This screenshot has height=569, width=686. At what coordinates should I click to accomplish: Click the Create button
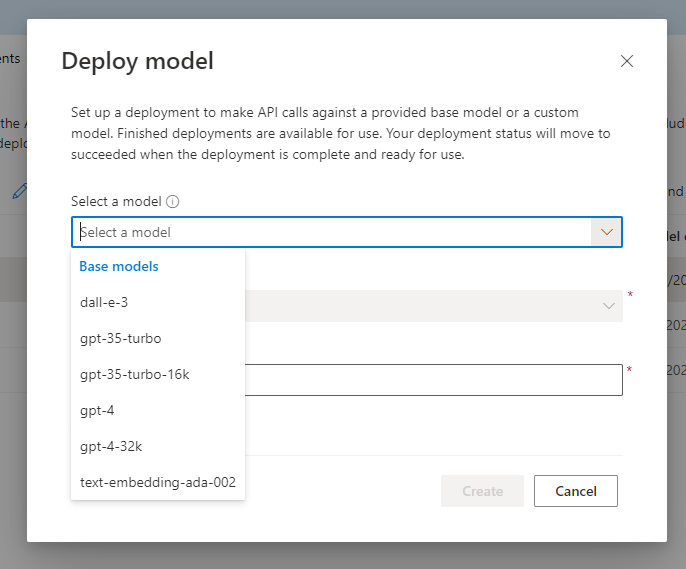482,491
